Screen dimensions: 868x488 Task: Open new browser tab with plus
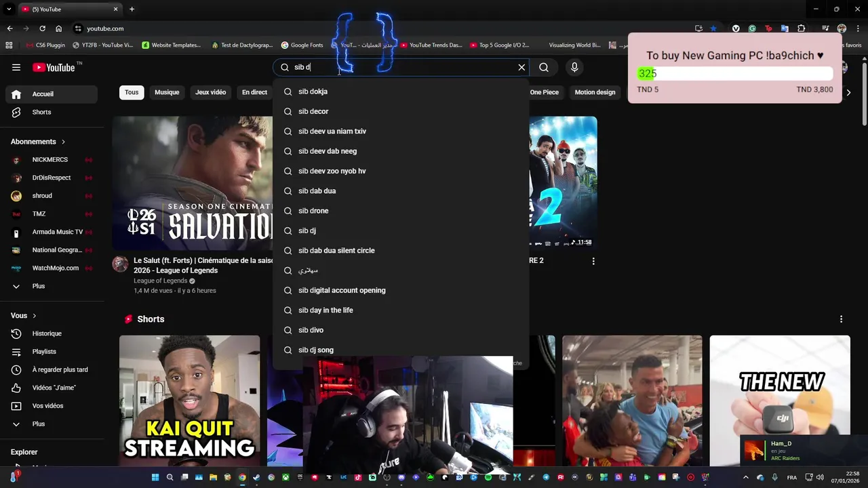[132, 9]
